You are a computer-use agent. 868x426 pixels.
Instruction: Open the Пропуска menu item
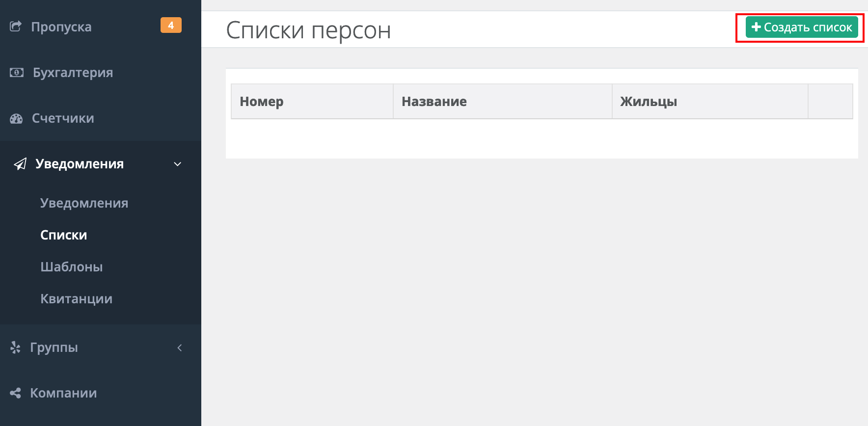(61, 27)
